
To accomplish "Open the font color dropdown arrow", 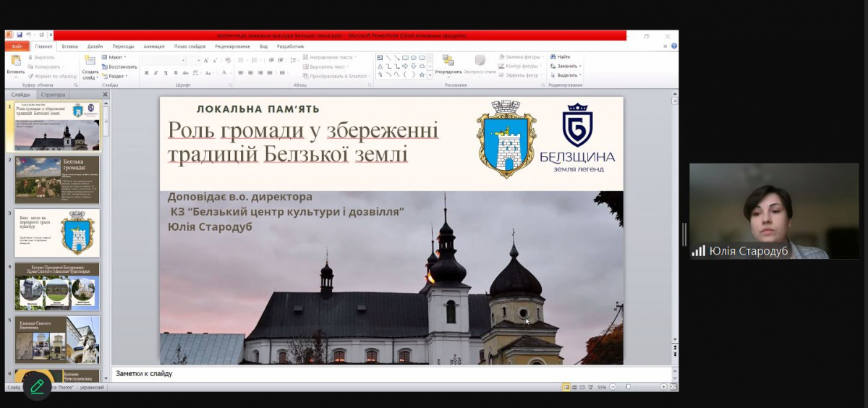I will (x=230, y=73).
